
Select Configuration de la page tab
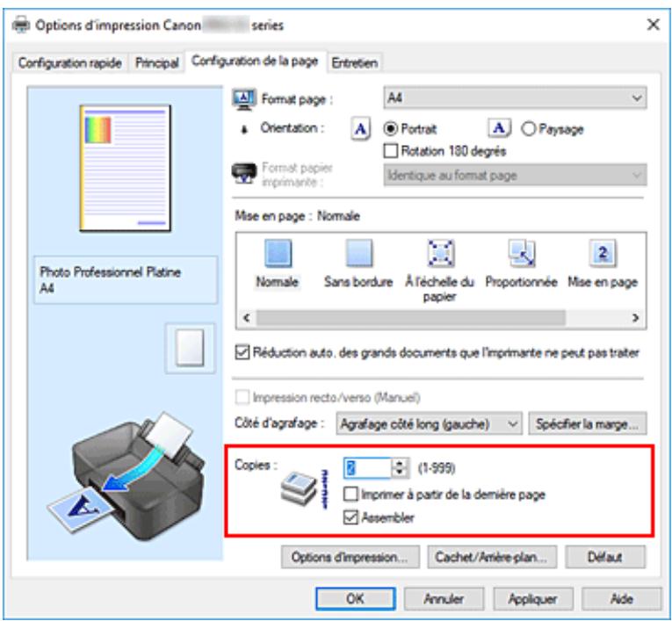point(255,61)
